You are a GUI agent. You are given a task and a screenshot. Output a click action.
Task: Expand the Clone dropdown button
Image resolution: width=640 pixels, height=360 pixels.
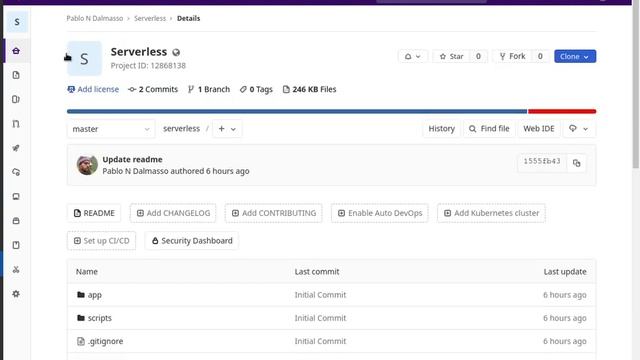(575, 56)
